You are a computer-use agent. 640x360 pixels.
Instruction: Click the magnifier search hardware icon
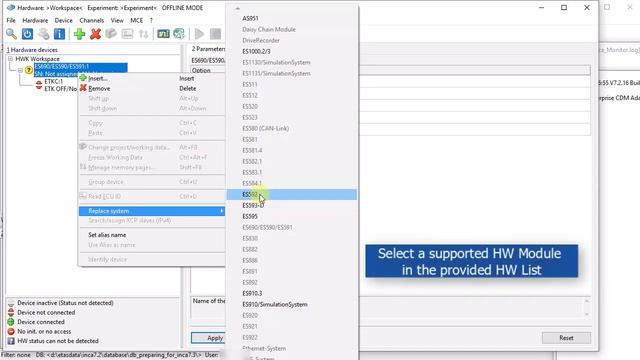click(11, 34)
